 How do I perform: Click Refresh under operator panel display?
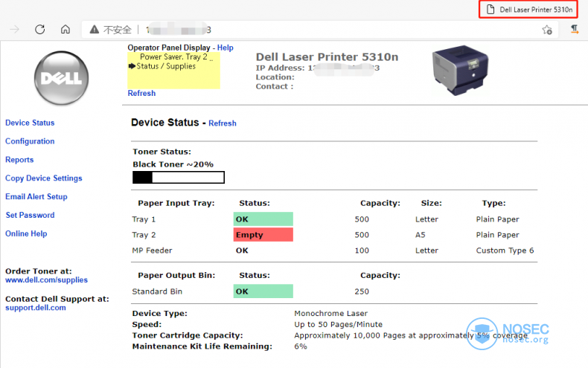click(141, 93)
